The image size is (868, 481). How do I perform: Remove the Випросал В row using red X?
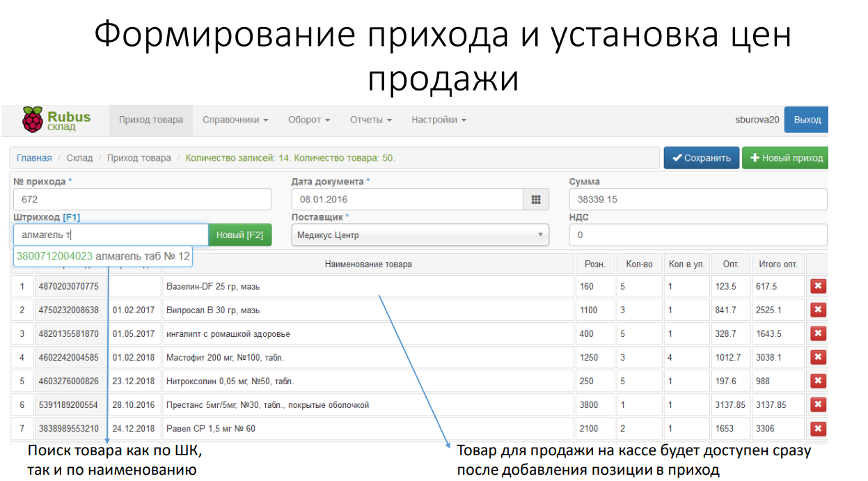[x=818, y=310]
